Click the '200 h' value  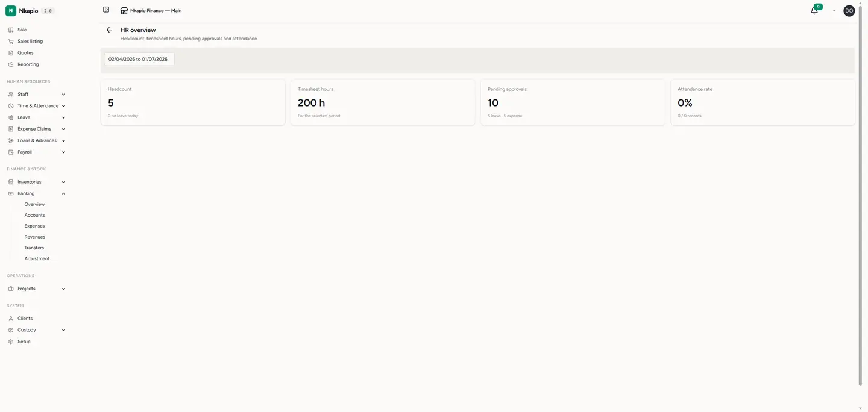pos(312,103)
